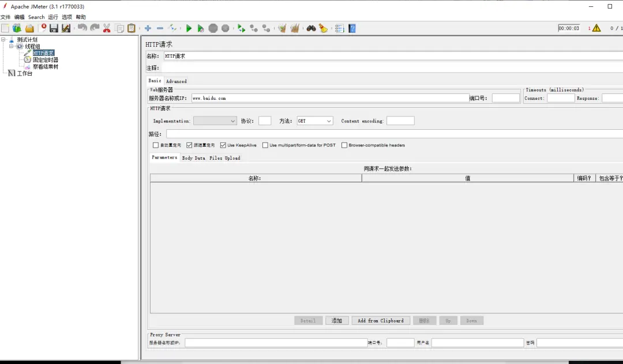Open the Implementation dropdown

[x=215, y=121]
